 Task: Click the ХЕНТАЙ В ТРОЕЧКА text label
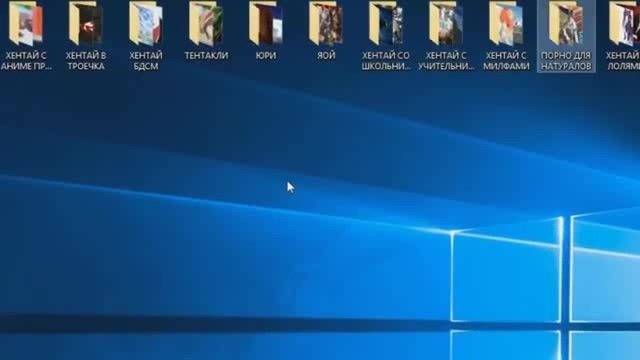(86, 61)
